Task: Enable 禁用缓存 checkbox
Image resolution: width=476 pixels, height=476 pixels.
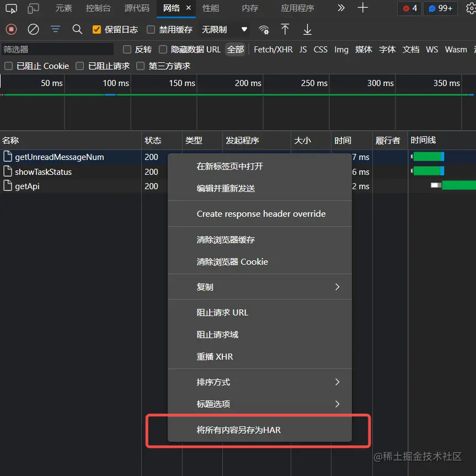Action: tap(151, 29)
